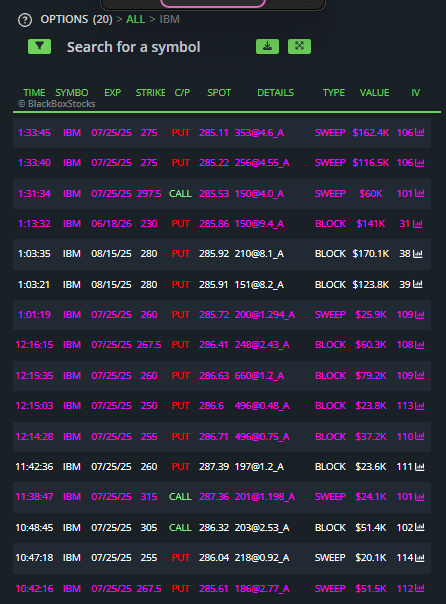Click the 496@0.48_A details cell
Image resolution: width=446 pixels, height=604 pixels.
[x=262, y=405]
